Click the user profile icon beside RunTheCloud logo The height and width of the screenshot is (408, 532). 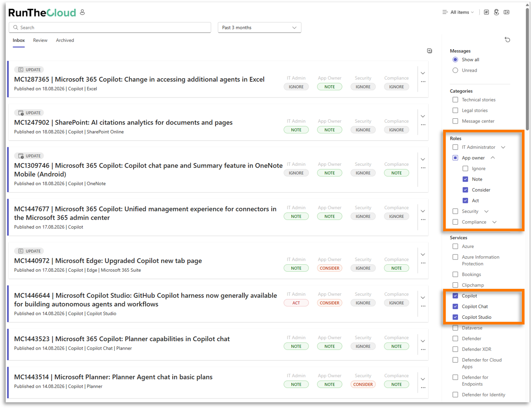tap(82, 12)
